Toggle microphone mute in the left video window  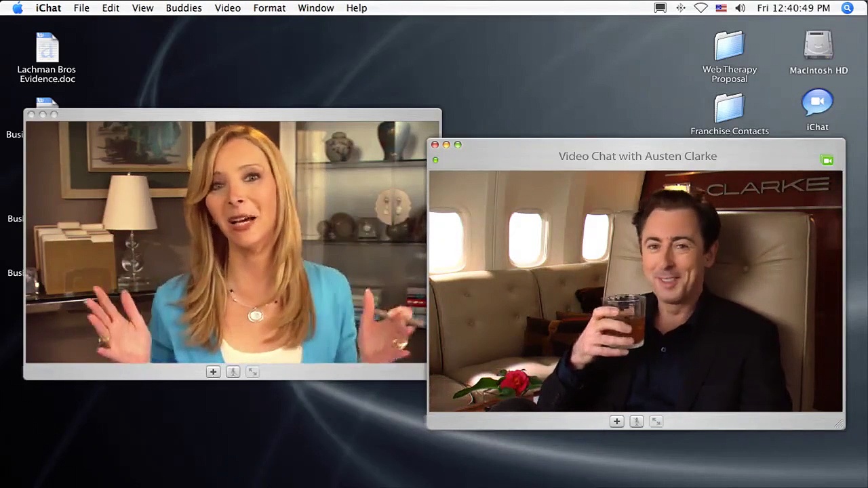(233, 372)
